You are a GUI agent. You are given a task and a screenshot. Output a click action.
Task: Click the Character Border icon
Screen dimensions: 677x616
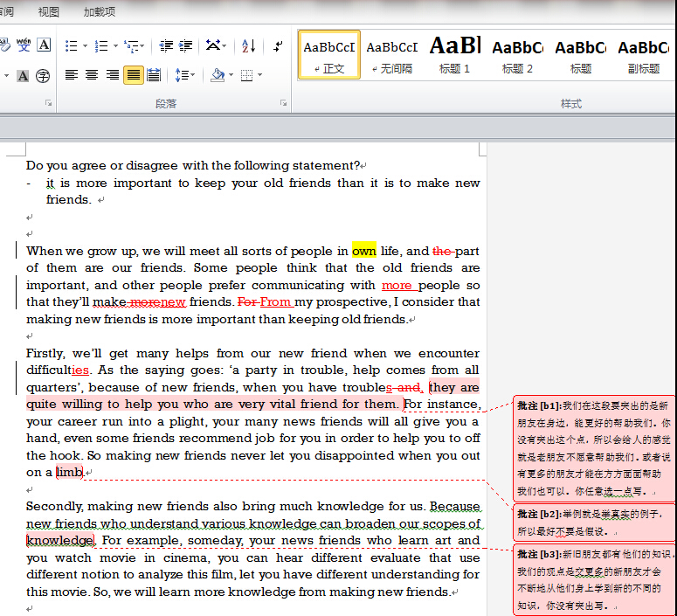point(44,45)
